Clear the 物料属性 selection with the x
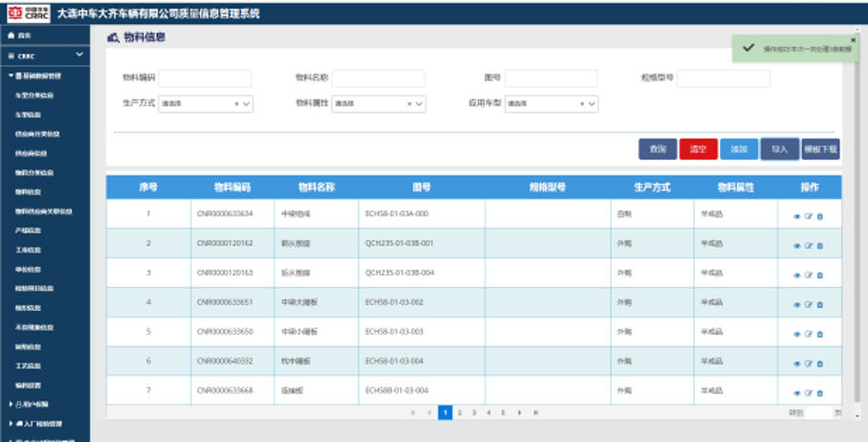The height and width of the screenshot is (442, 868). coord(409,103)
